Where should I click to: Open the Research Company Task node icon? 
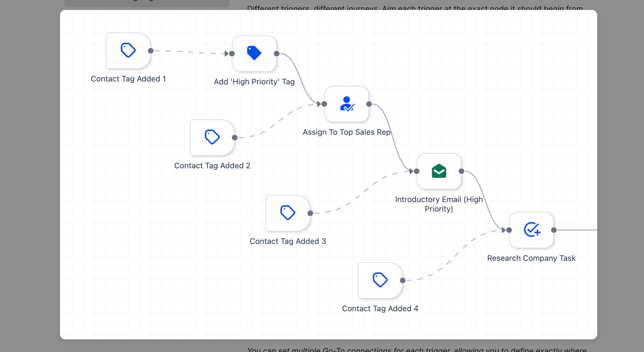(531, 230)
